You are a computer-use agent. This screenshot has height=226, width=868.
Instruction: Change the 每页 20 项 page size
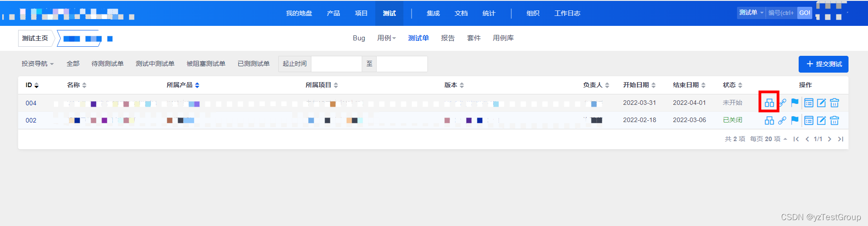coord(768,139)
